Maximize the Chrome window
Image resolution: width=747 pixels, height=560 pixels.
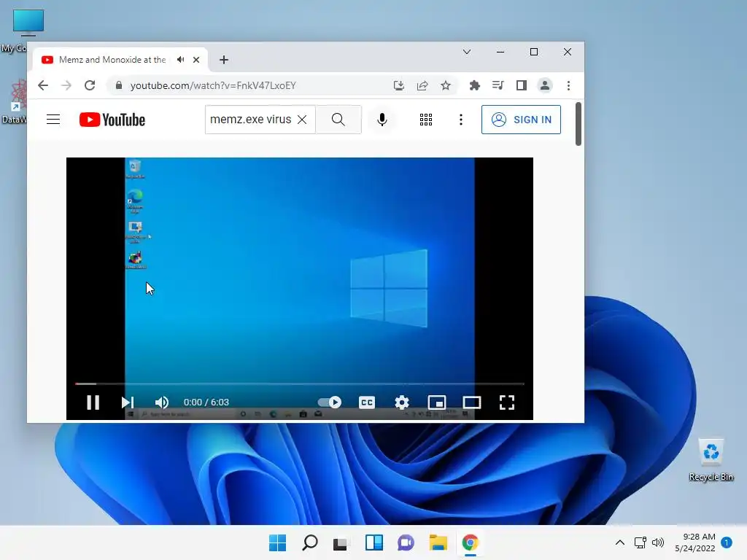coord(533,52)
